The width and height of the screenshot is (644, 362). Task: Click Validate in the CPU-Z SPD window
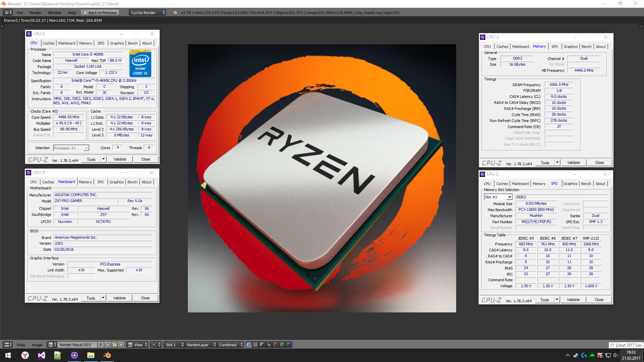click(573, 300)
